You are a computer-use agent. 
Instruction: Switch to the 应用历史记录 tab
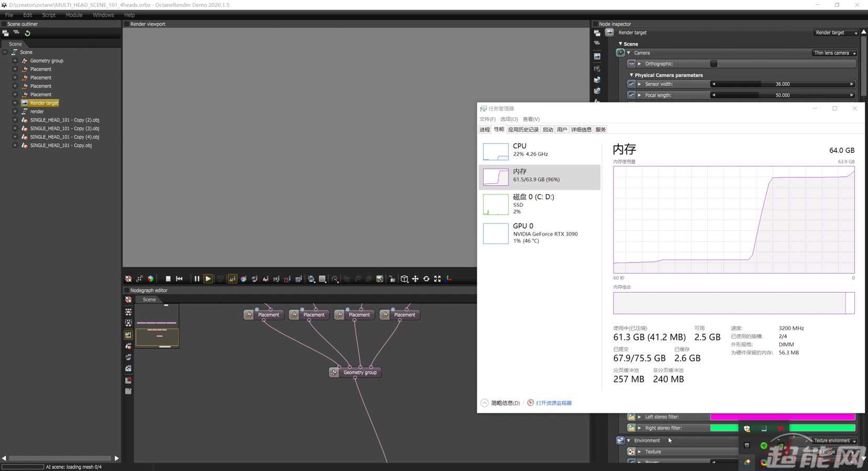pos(523,130)
